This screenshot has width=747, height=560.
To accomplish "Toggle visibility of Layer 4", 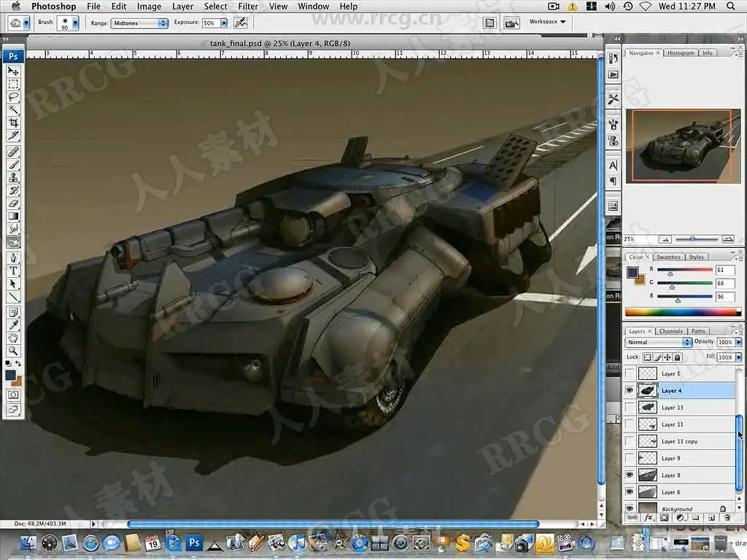I will 630,391.
